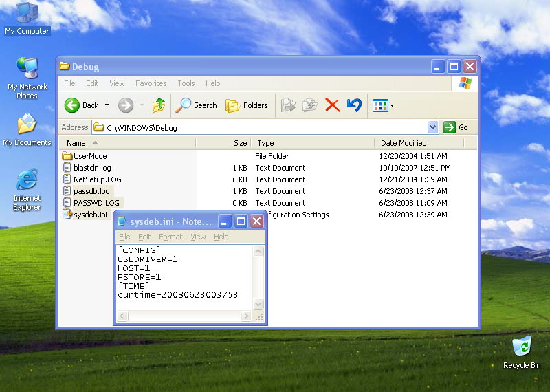550x392 pixels.
Task: Click the green Go arrow button
Action: 450,127
